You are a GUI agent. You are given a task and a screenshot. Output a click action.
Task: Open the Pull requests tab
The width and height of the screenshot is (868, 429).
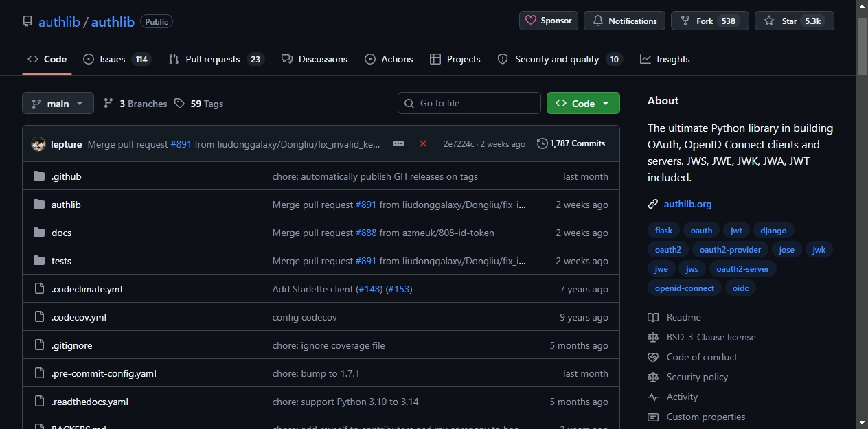216,59
